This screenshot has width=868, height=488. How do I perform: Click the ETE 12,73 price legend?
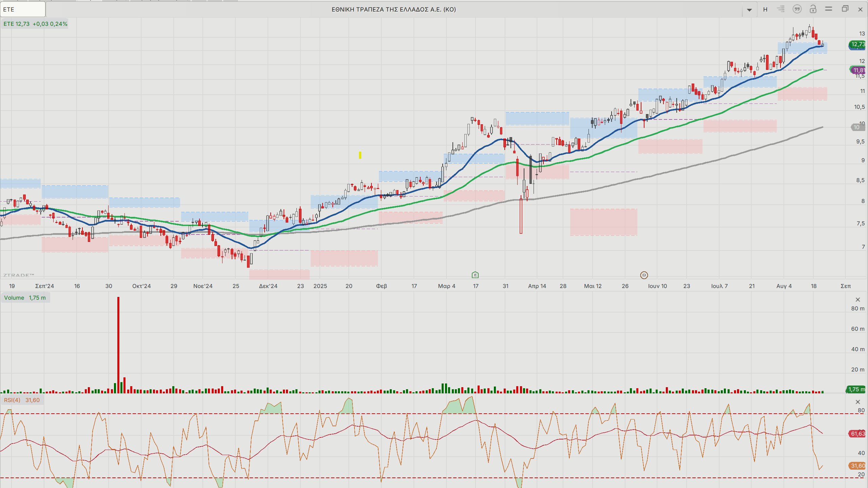click(35, 24)
